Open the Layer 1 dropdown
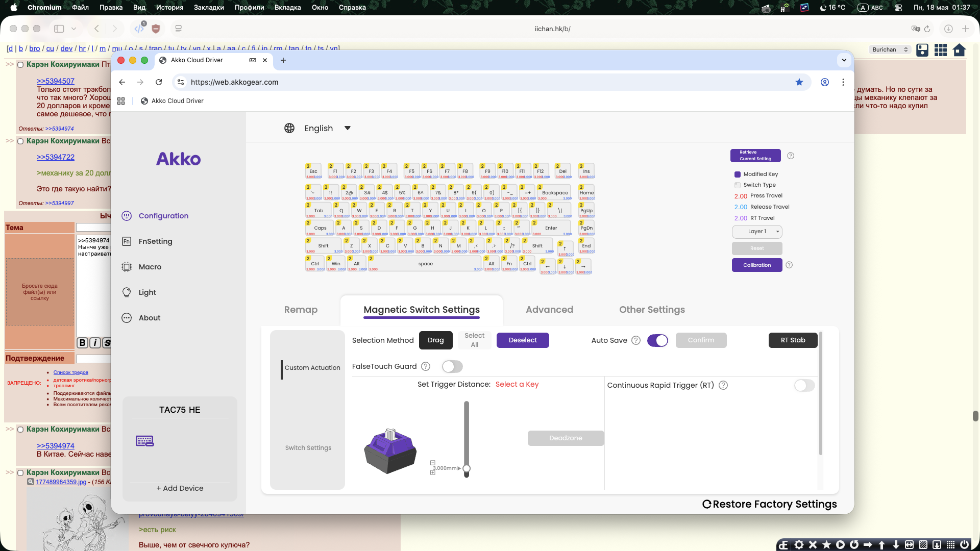Image resolution: width=980 pixels, height=551 pixels. pyautogui.click(x=757, y=232)
